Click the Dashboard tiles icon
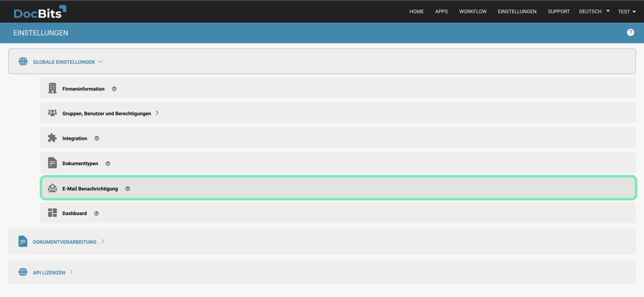The image size is (644, 297). coord(52,213)
